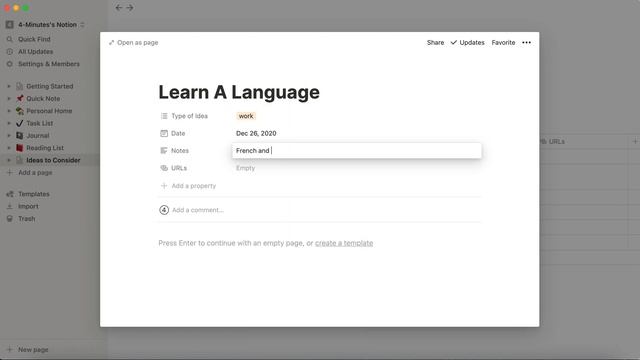Navigate back with the left arrow

(119, 8)
